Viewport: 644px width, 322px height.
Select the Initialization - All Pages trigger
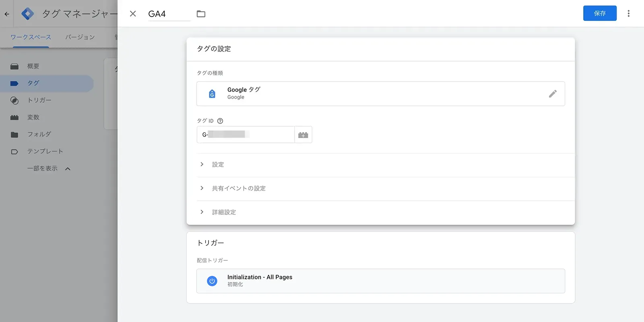pos(381,281)
